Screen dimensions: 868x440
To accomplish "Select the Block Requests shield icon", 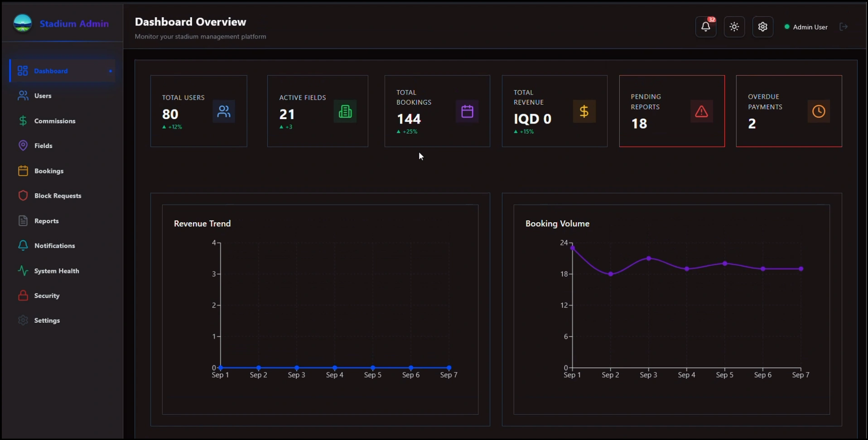I will [x=23, y=196].
